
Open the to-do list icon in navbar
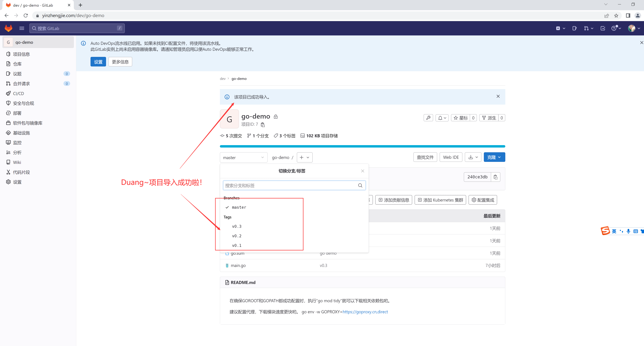(x=603, y=28)
